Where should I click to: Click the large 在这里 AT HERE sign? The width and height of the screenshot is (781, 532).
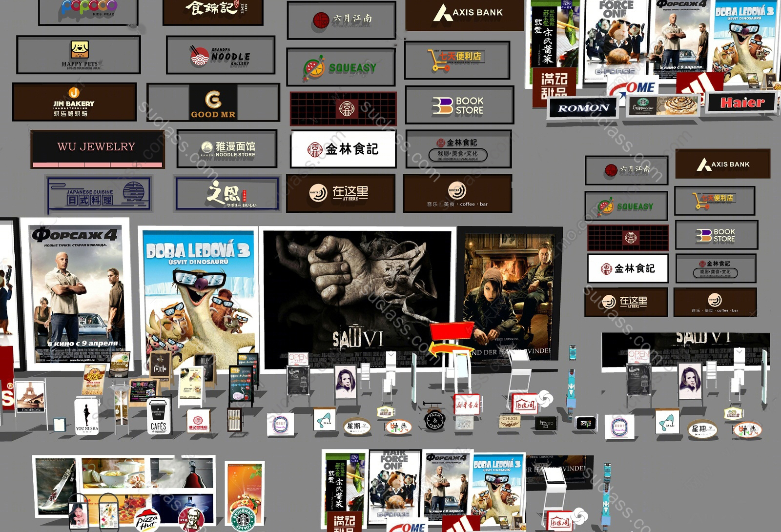coord(341,193)
